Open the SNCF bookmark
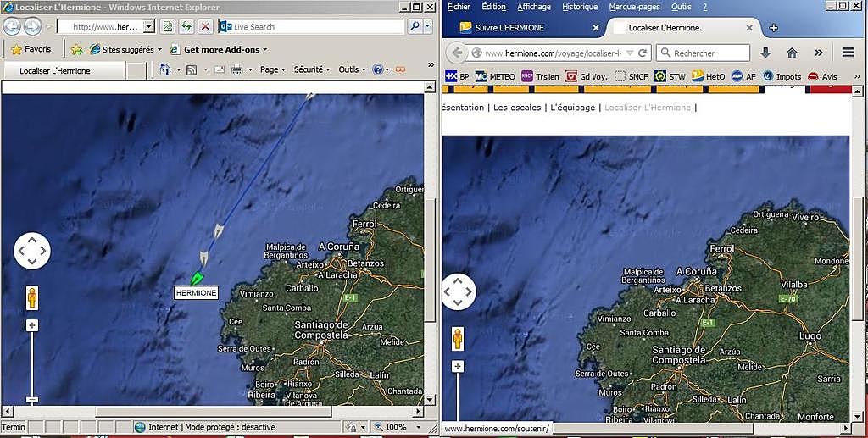The height and width of the screenshot is (438, 868). (x=632, y=76)
